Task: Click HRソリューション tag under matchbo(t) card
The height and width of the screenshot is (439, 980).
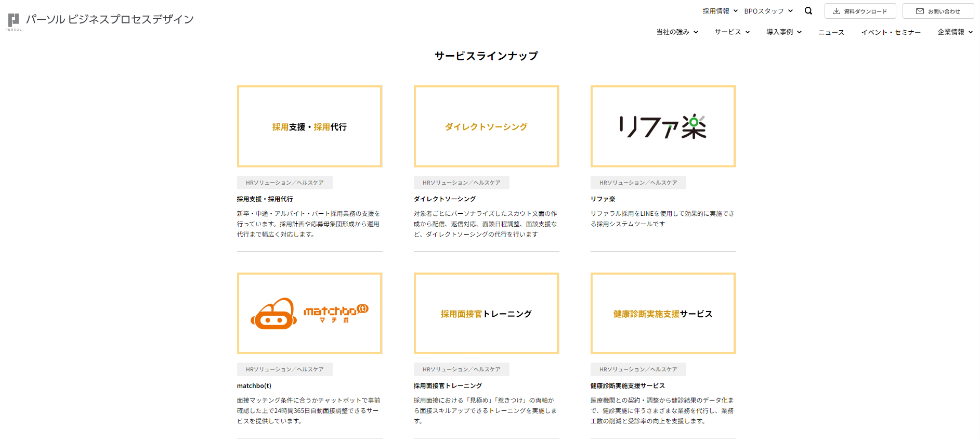Action: tap(285, 369)
